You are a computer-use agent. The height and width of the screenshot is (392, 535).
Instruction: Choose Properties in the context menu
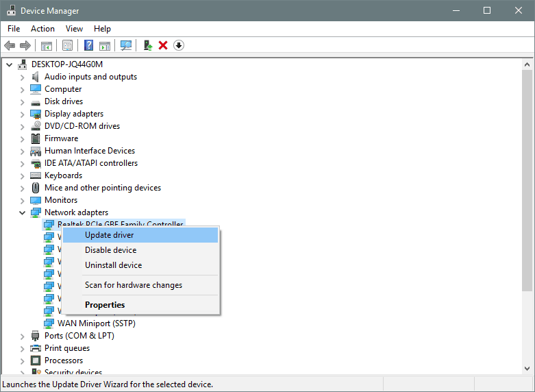point(105,305)
